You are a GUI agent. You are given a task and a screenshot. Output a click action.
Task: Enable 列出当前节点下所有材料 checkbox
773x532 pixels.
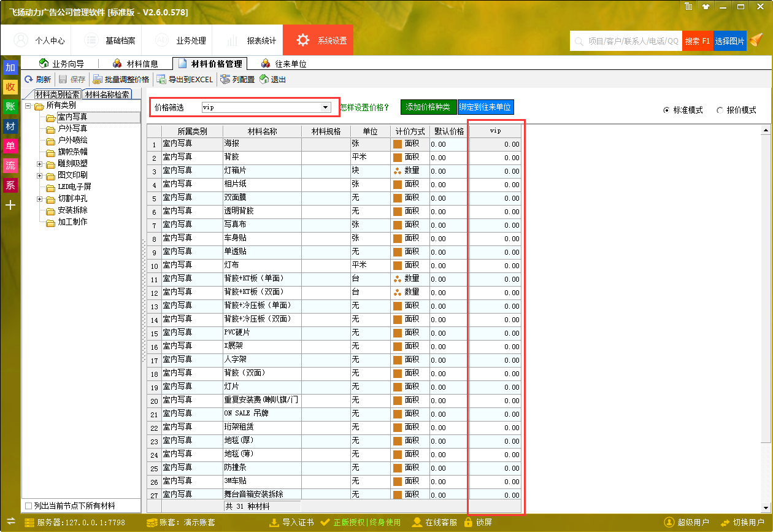pyautogui.click(x=28, y=504)
